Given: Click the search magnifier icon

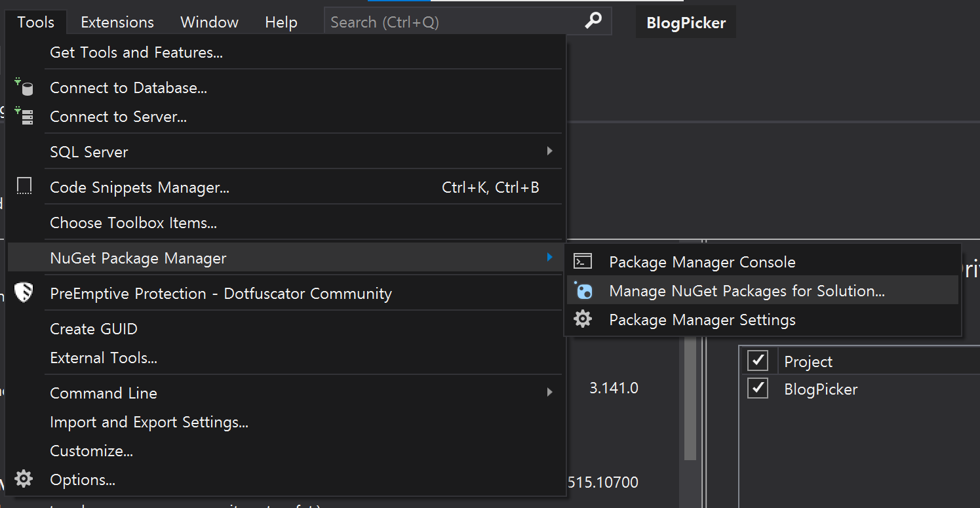Looking at the screenshot, I should click(593, 21).
